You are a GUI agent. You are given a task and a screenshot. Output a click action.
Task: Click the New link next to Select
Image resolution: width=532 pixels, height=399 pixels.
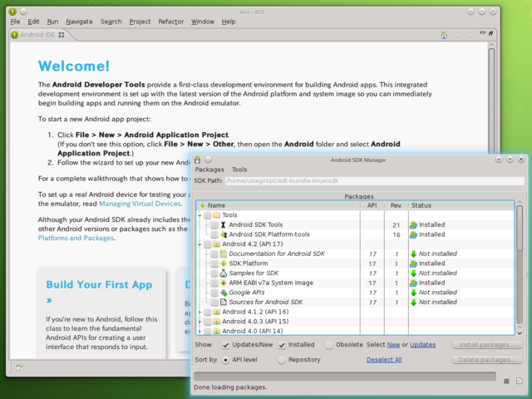[x=393, y=345]
